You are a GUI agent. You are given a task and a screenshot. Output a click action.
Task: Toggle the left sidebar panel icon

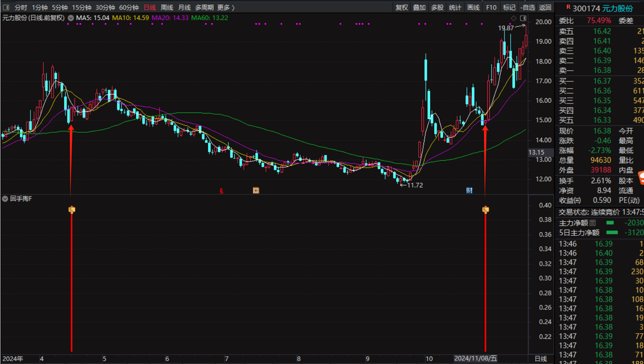[6, 7]
